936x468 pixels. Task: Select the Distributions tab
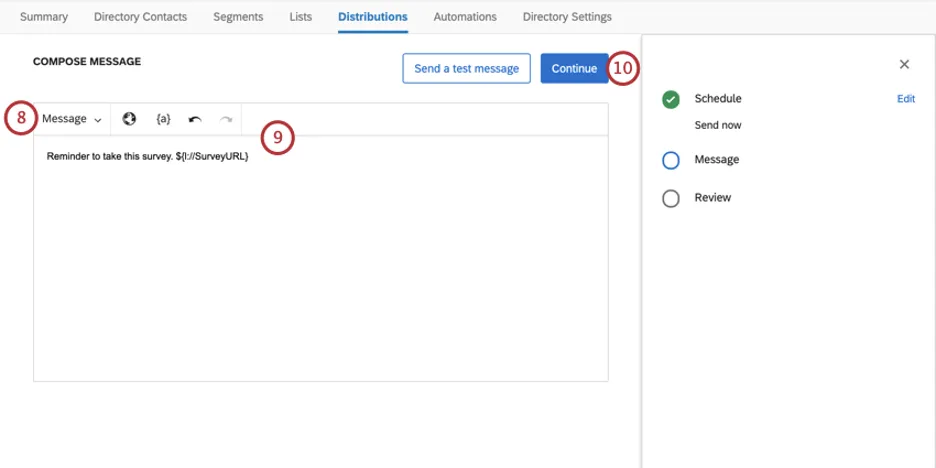point(372,17)
